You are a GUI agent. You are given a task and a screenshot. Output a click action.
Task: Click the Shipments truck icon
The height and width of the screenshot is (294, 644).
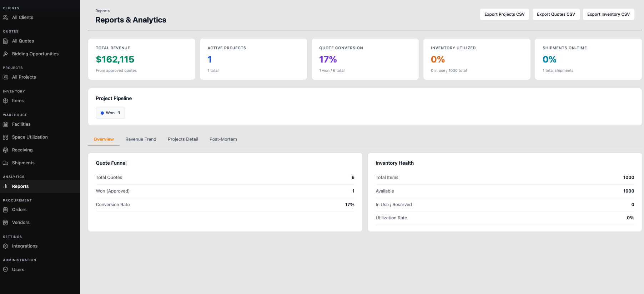click(5, 163)
